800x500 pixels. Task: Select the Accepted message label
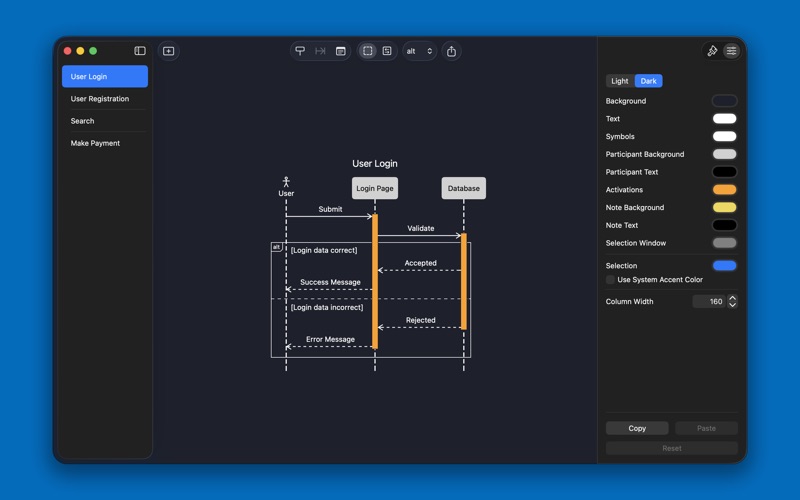click(420, 263)
